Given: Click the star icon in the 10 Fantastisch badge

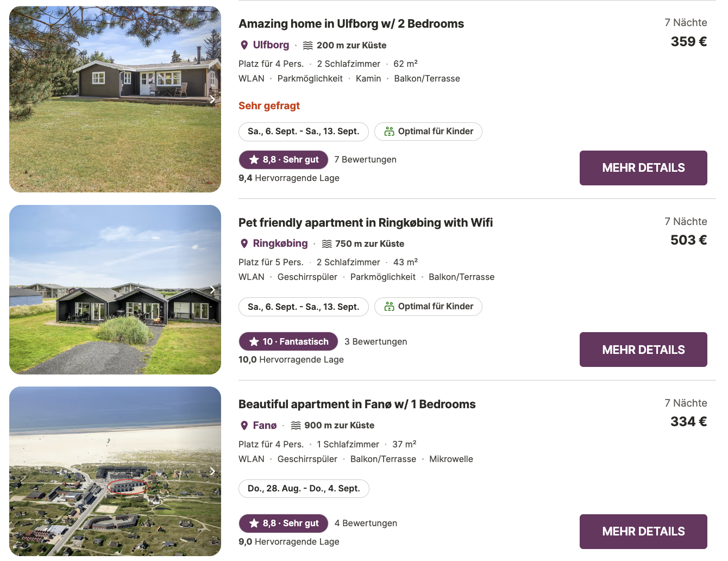Looking at the screenshot, I should coord(254,341).
